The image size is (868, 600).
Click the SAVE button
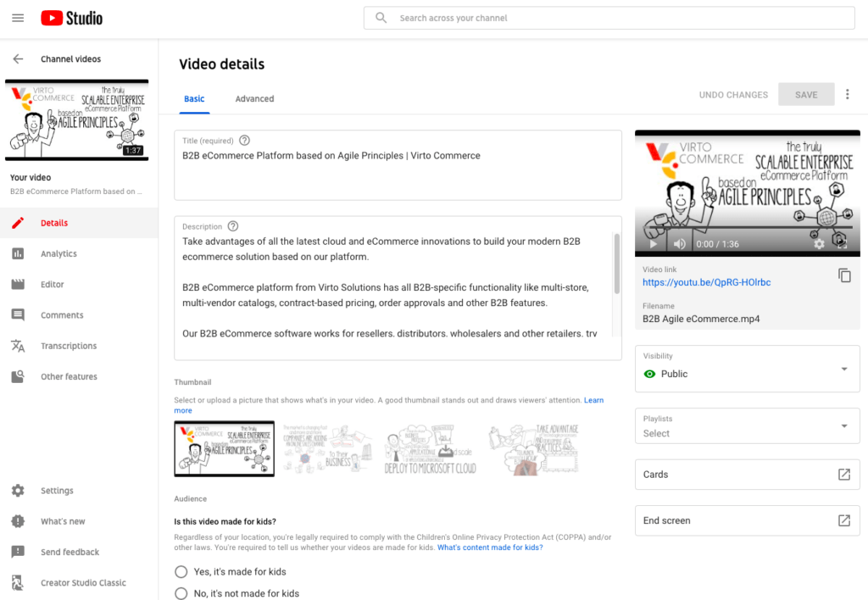[806, 95]
